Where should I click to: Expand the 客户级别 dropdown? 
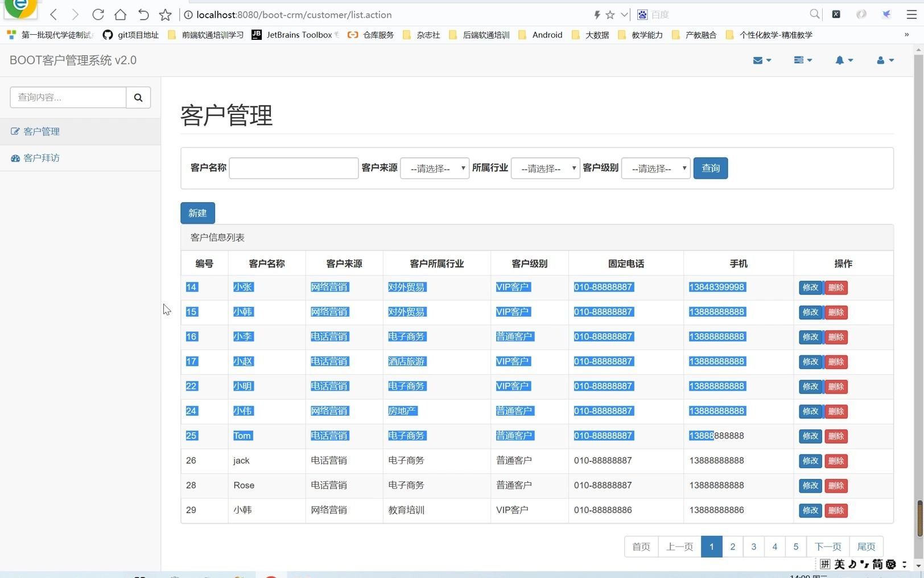click(656, 168)
